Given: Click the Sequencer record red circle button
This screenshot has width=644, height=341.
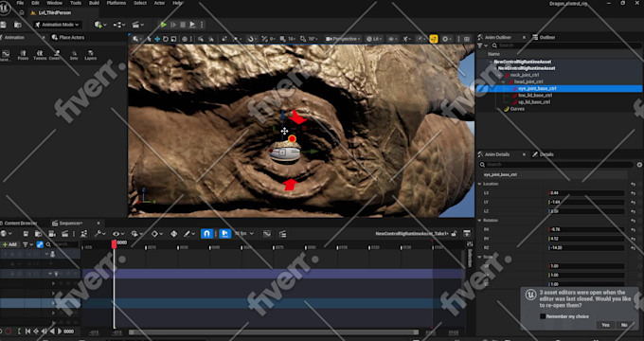Looking at the screenshot, I should (x=8, y=332).
